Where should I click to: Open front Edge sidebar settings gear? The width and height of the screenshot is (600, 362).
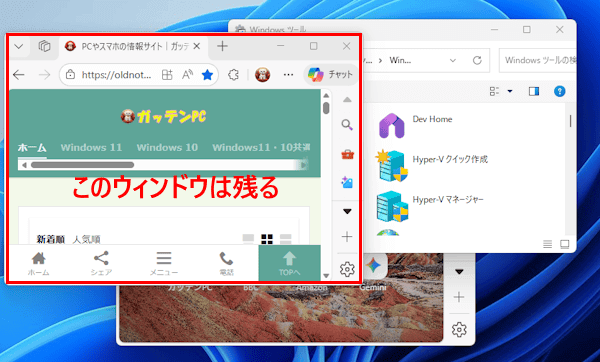pos(347,269)
